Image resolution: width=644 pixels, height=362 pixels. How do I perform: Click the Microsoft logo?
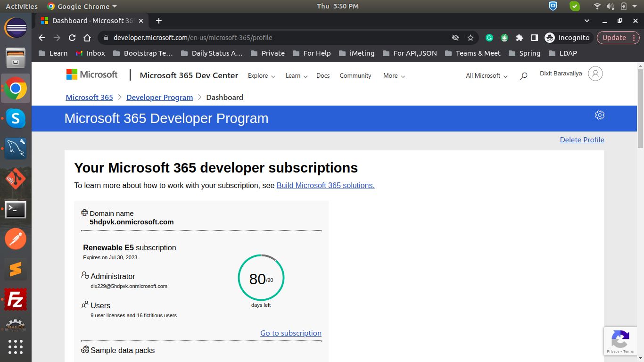[x=92, y=74]
